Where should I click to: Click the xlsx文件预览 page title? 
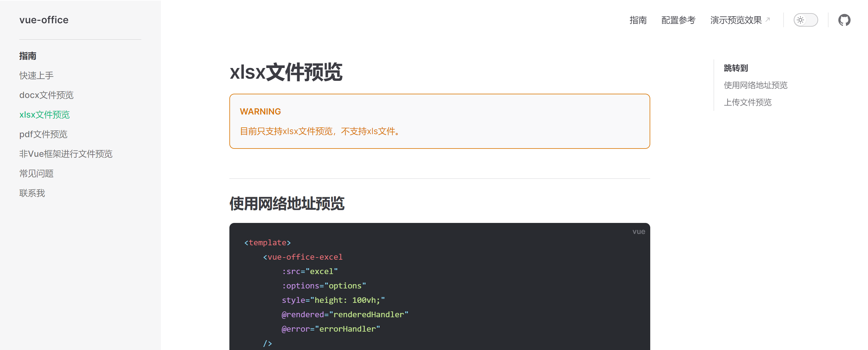(286, 72)
